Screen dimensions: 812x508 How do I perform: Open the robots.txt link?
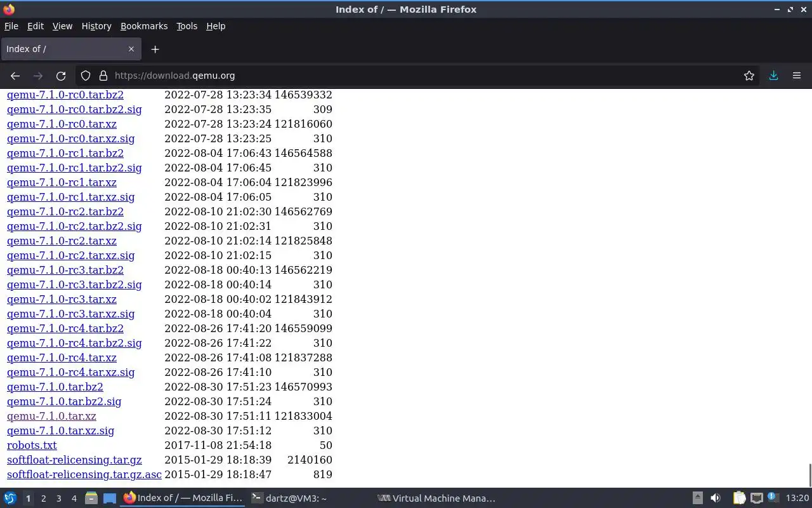32,445
